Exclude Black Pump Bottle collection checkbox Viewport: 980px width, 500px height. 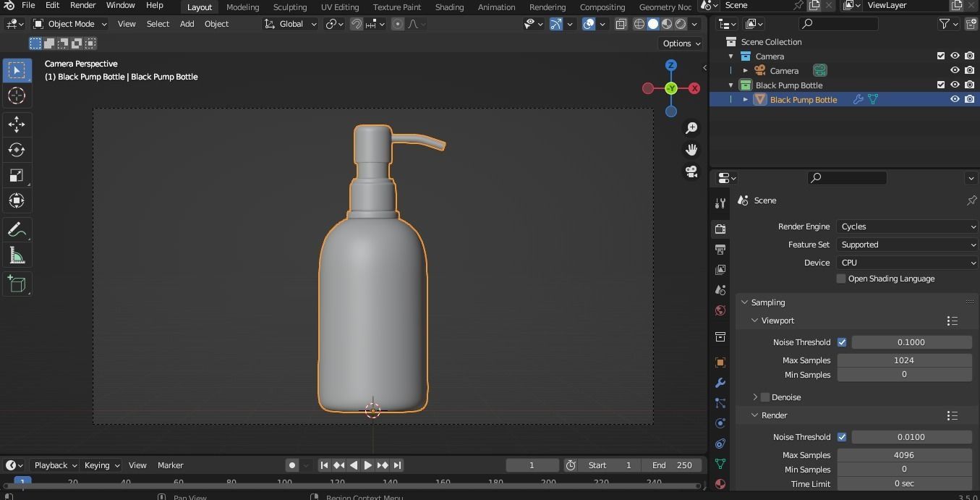click(941, 85)
